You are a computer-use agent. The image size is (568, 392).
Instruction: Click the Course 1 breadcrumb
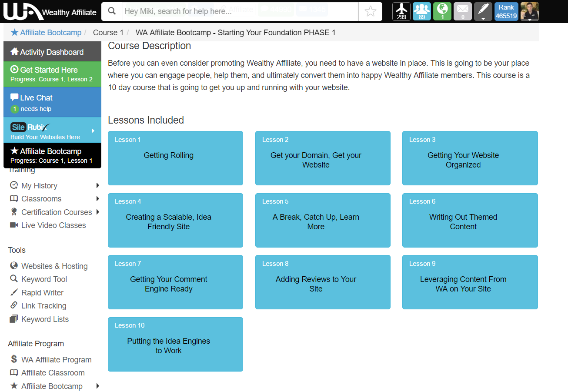point(108,33)
